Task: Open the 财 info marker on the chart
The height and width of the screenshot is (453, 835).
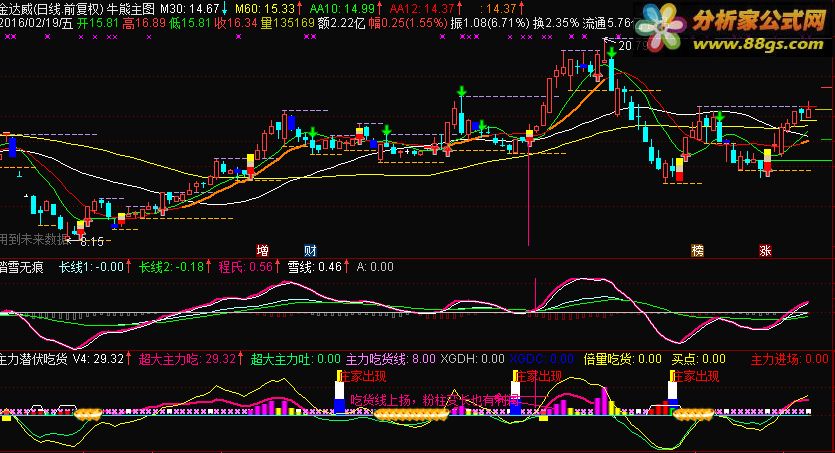Action: (310, 250)
